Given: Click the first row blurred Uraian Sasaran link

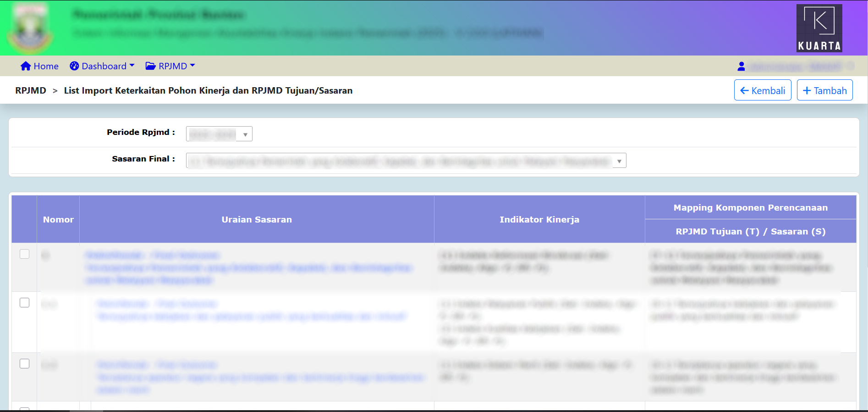Looking at the screenshot, I should pyautogui.click(x=250, y=267).
